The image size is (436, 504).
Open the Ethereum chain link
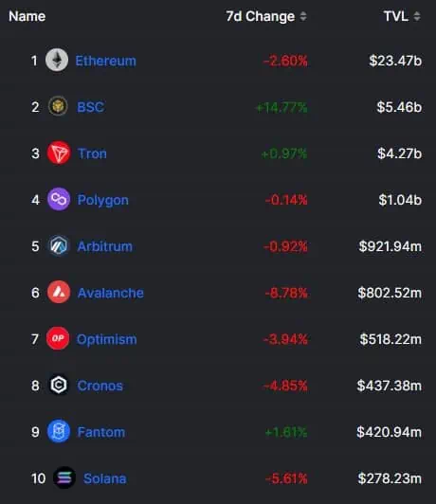coord(105,61)
